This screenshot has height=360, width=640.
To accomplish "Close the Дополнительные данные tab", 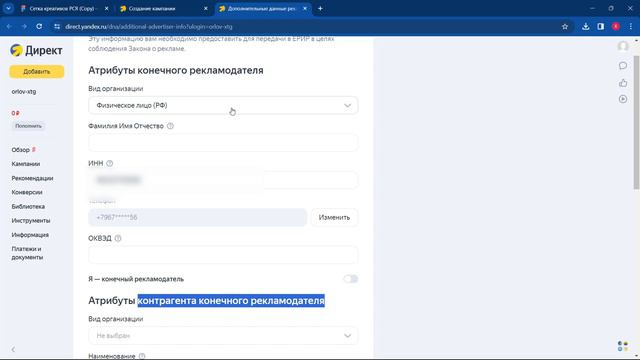I will tap(304, 8).
